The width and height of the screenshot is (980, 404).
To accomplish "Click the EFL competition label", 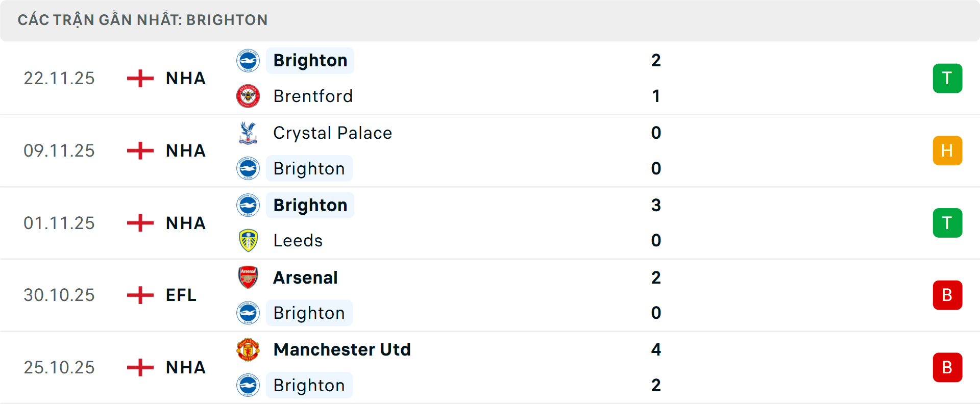I will point(181,295).
